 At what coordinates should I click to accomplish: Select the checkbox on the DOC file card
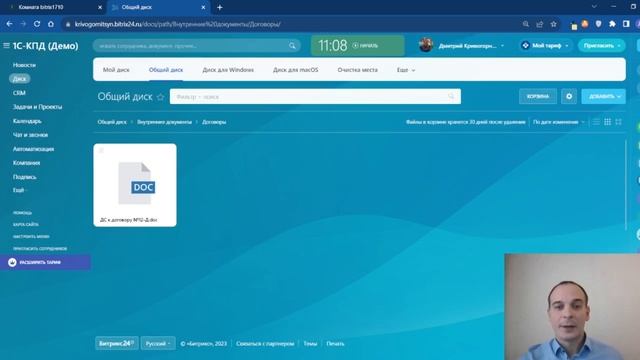click(x=101, y=151)
